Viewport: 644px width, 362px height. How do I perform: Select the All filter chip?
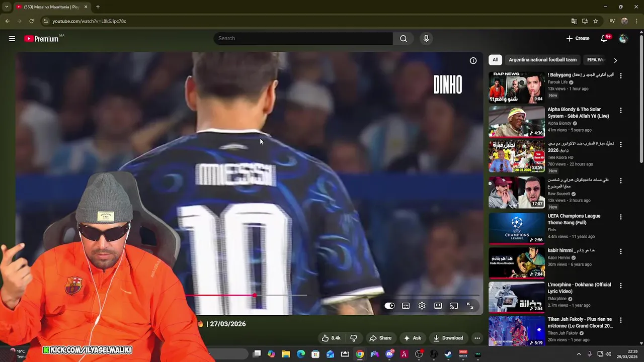pyautogui.click(x=495, y=60)
